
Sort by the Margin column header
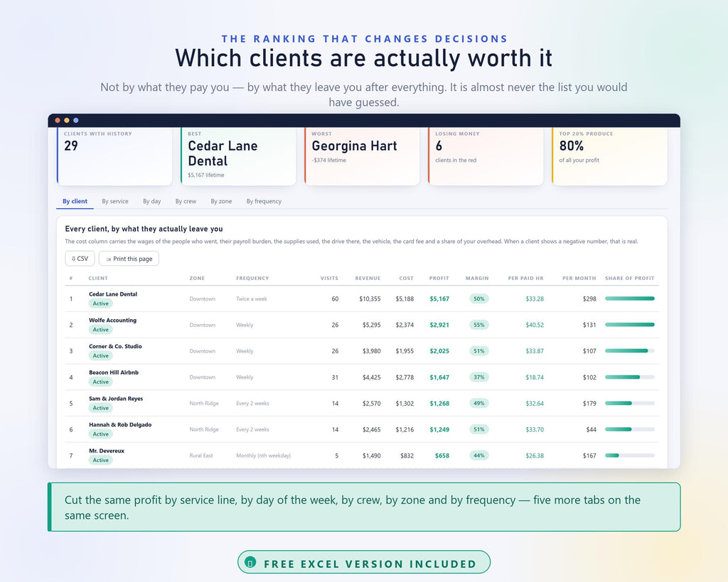pos(477,278)
